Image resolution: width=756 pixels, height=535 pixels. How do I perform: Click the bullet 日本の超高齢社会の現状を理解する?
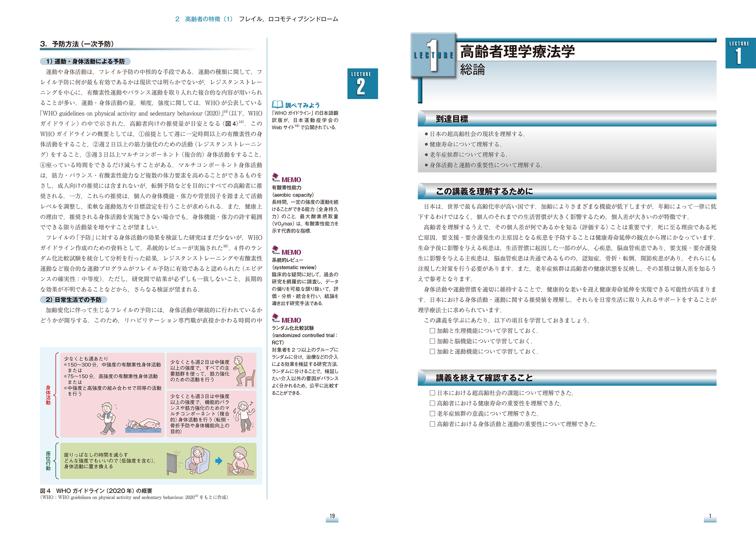pos(474,134)
